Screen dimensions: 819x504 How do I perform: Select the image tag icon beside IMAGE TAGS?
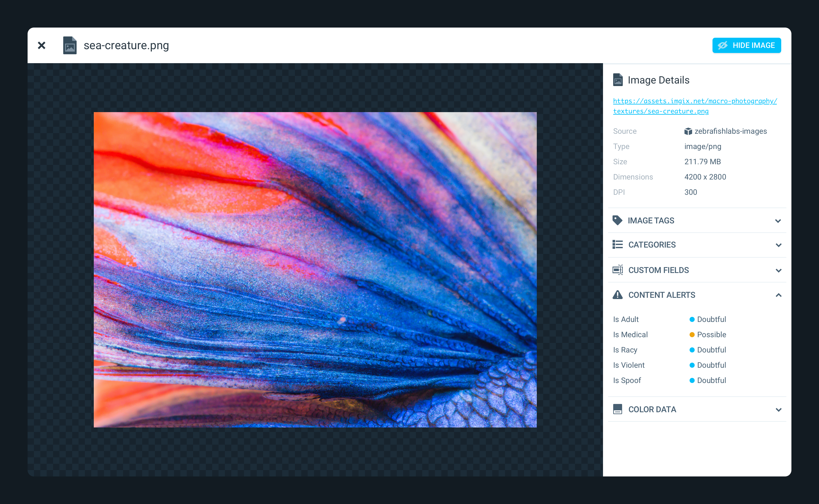[618, 220]
